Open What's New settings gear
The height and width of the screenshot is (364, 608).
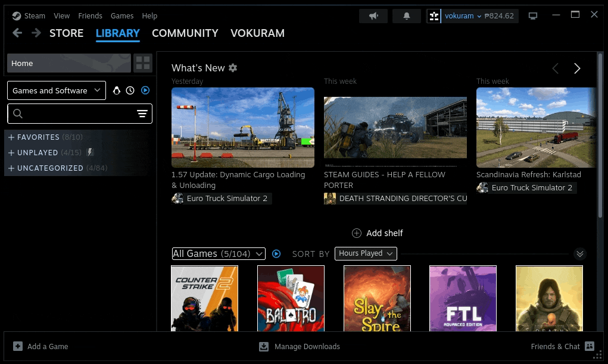[233, 68]
